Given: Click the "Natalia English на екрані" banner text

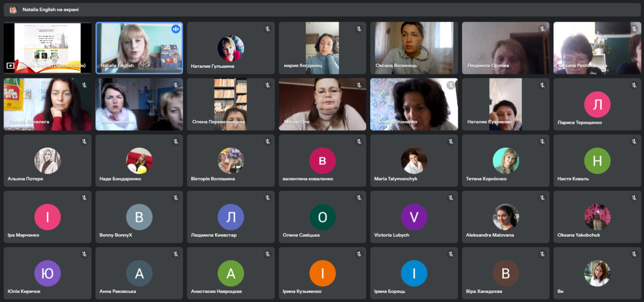Looking at the screenshot, I should click(x=50, y=10).
